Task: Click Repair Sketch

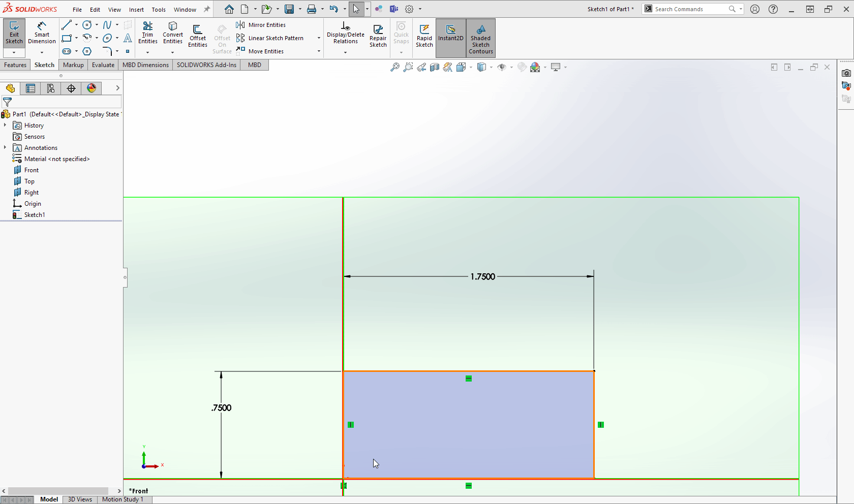Action: click(x=378, y=34)
